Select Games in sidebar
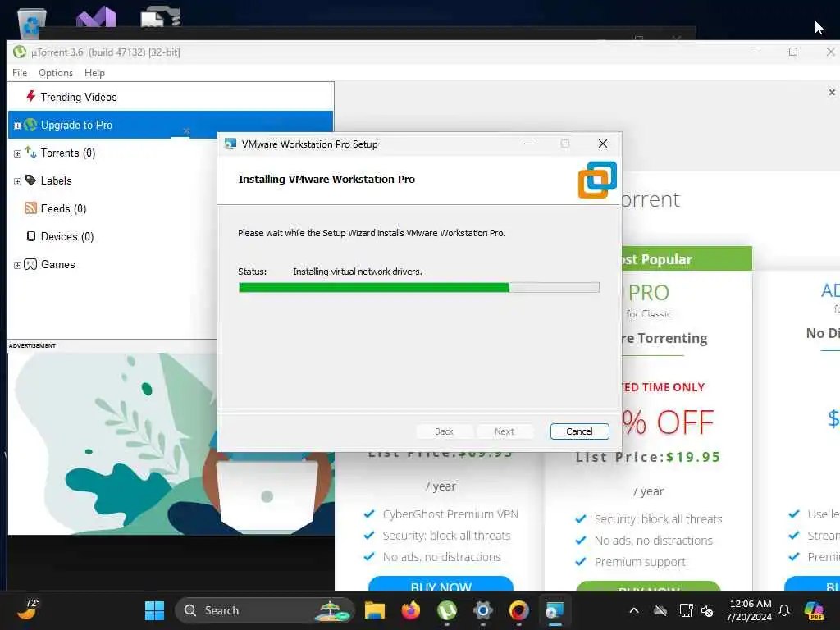Screen dimensions: 840x630 tap(58, 264)
